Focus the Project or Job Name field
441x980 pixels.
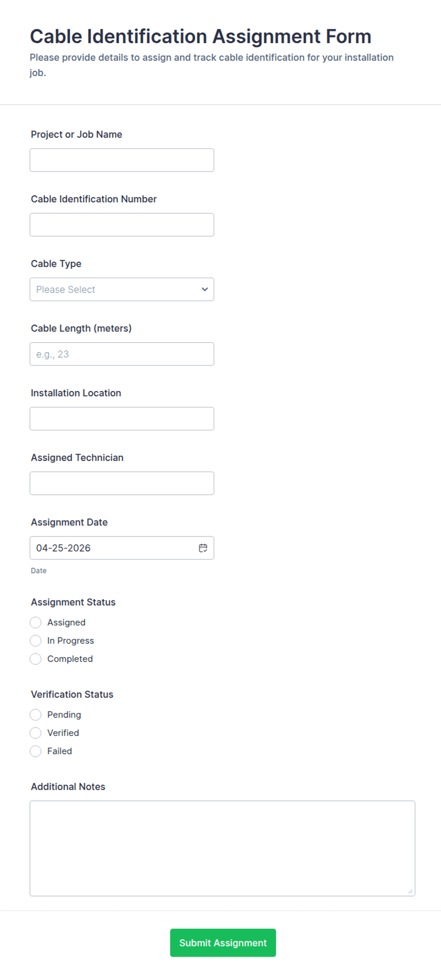(121, 160)
